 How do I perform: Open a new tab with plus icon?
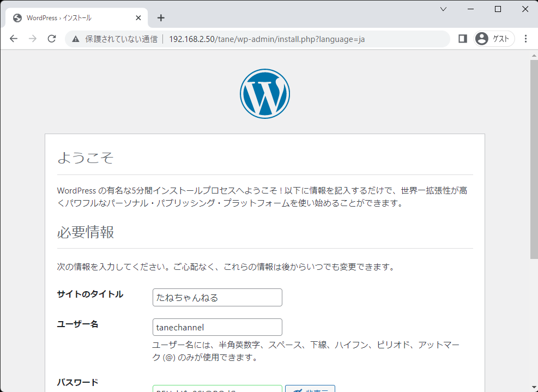point(161,18)
